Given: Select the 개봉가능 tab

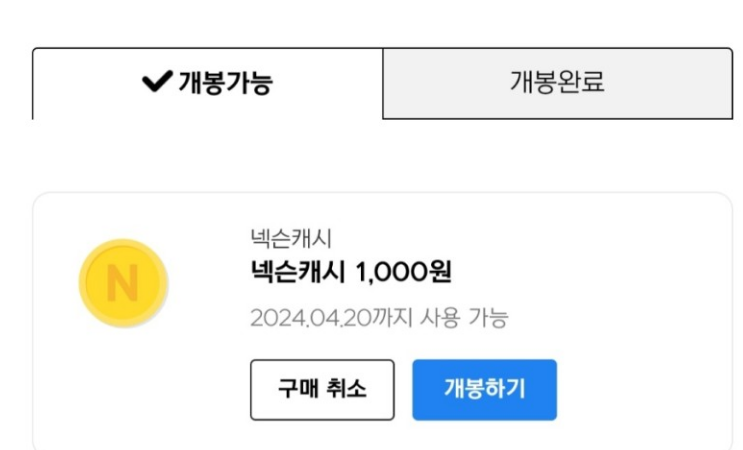Looking at the screenshot, I should (208, 84).
